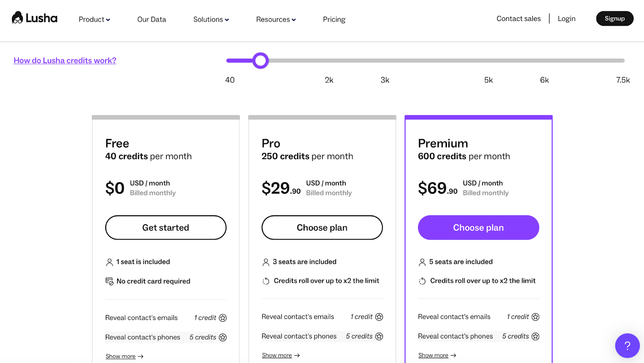Click Contact sales

[518, 18]
